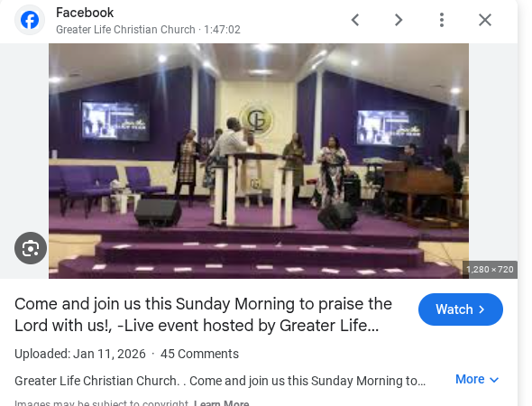The width and height of the screenshot is (532, 406).
Task: Go to the next image result
Action: point(399,20)
